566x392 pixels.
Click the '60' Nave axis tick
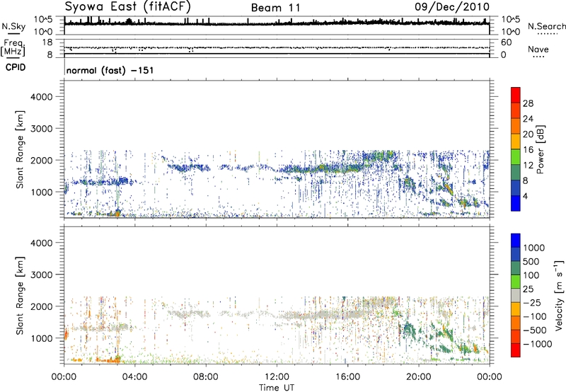click(x=506, y=42)
